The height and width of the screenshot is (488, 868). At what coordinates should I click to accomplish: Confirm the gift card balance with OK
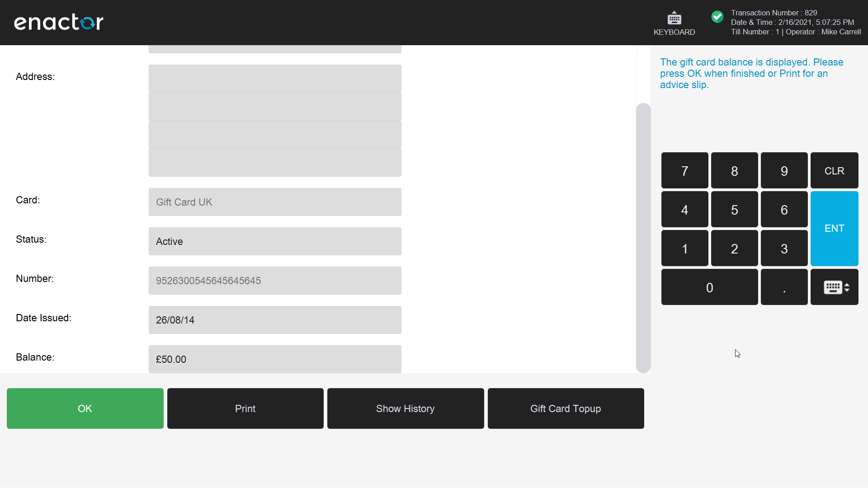coord(85,408)
